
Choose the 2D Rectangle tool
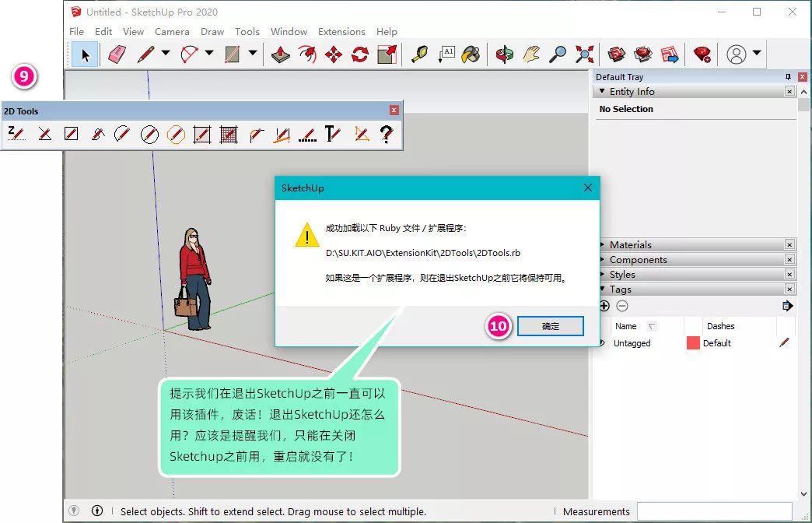[x=71, y=134]
